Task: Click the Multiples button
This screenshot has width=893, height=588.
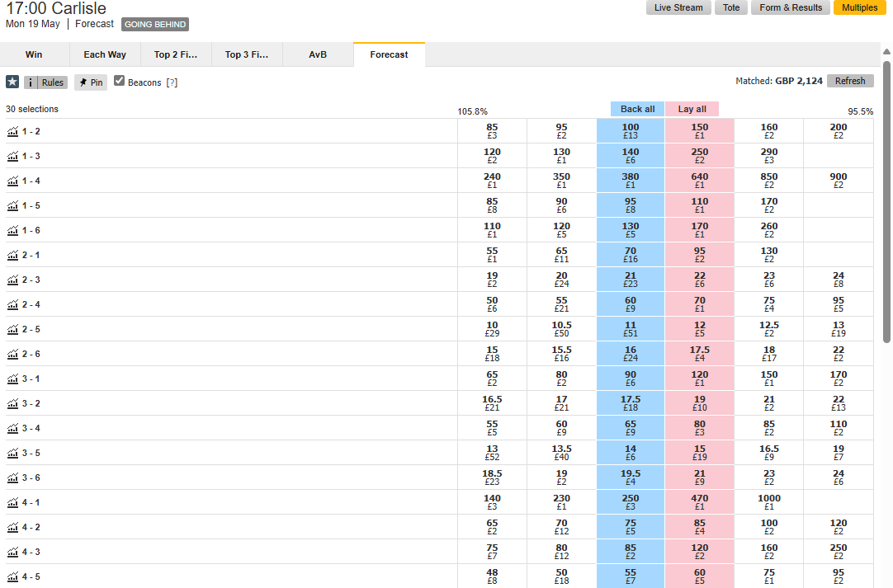Action: 859,7
